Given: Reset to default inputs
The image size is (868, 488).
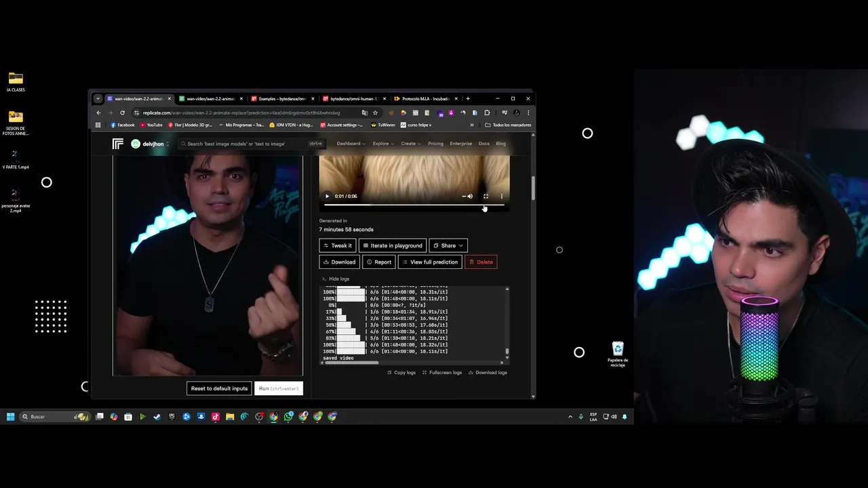Looking at the screenshot, I should coord(219,388).
